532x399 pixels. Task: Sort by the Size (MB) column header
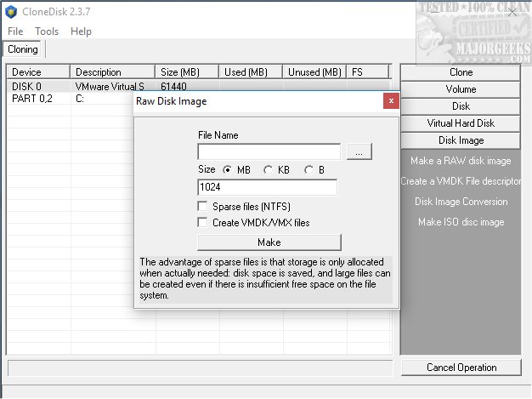pyautogui.click(x=187, y=72)
